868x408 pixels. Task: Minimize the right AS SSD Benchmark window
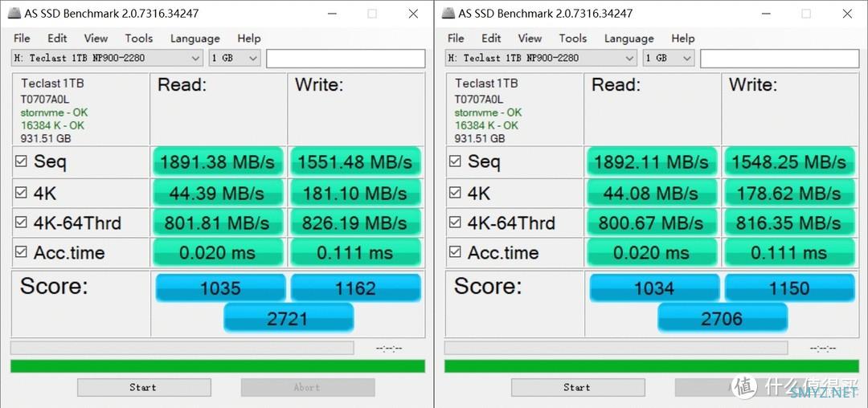point(766,14)
